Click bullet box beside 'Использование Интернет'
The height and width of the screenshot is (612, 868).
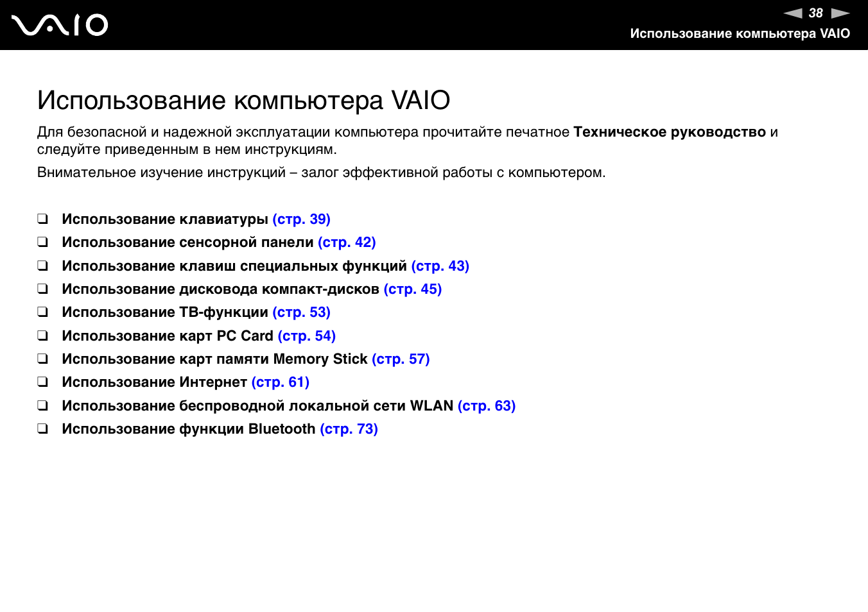point(42,382)
